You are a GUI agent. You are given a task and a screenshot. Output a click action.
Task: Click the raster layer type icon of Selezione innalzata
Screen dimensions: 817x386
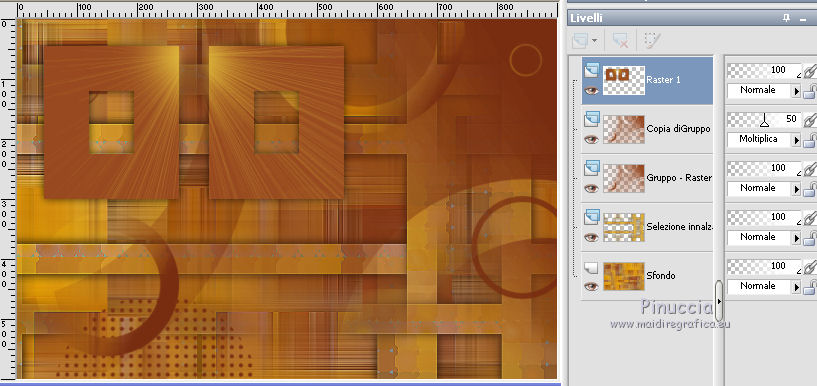coord(591,216)
